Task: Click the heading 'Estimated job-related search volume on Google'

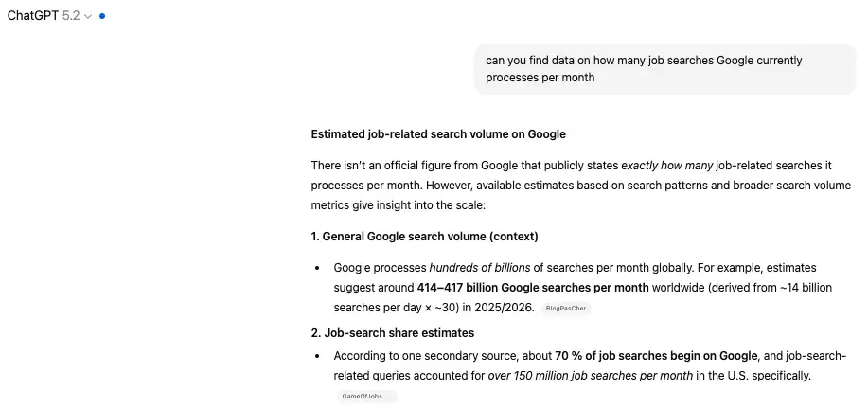Action: click(437, 134)
